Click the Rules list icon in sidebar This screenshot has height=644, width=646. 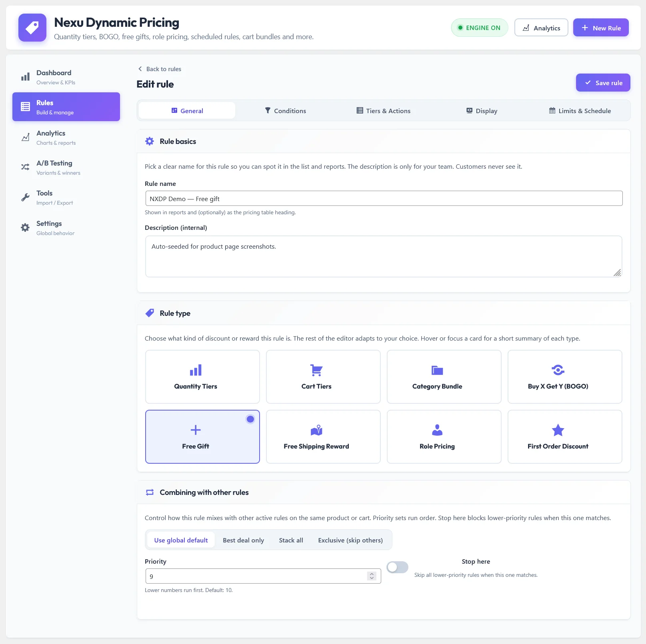(25, 107)
